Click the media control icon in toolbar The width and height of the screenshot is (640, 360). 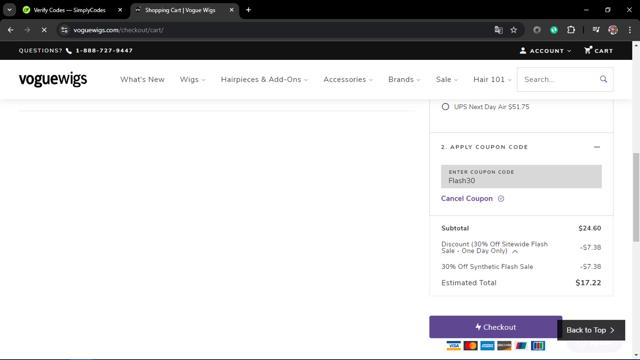(596, 30)
